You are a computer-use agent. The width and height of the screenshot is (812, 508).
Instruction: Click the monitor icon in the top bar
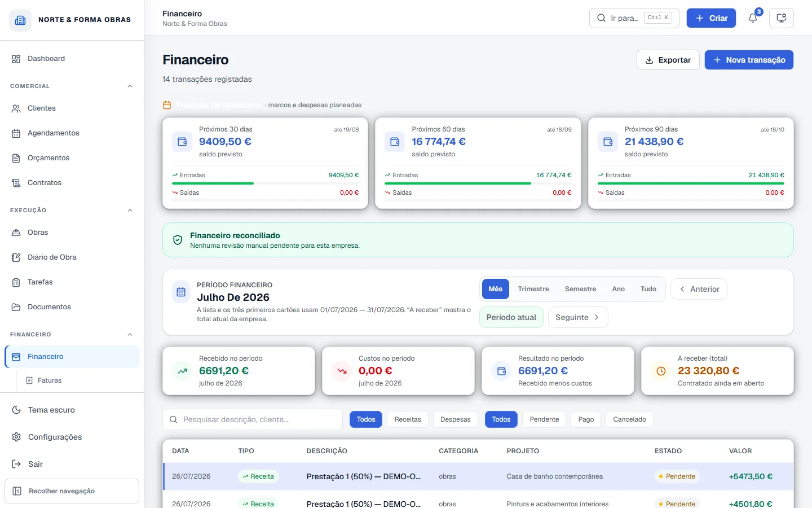coord(782,18)
